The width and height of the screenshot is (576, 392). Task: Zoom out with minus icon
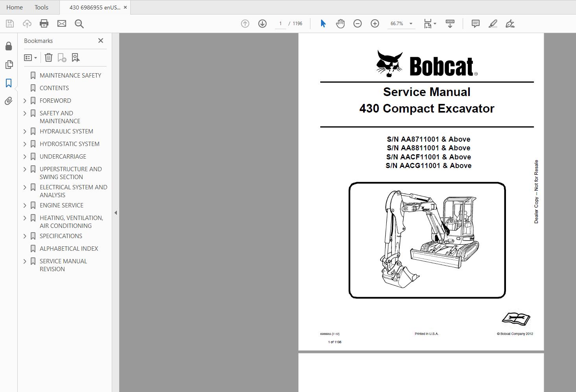(x=358, y=24)
